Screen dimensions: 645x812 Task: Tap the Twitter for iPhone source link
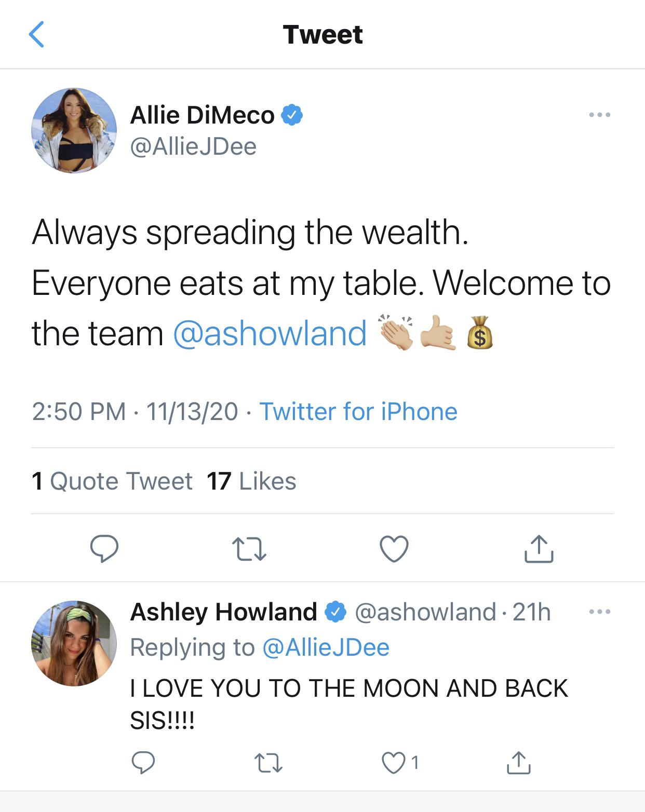[x=358, y=412]
